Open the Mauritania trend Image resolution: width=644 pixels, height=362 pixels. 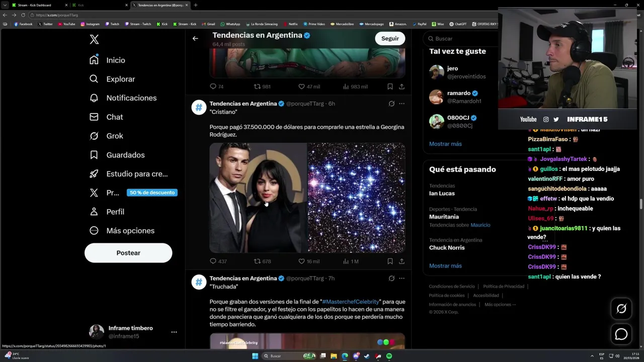point(444,217)
